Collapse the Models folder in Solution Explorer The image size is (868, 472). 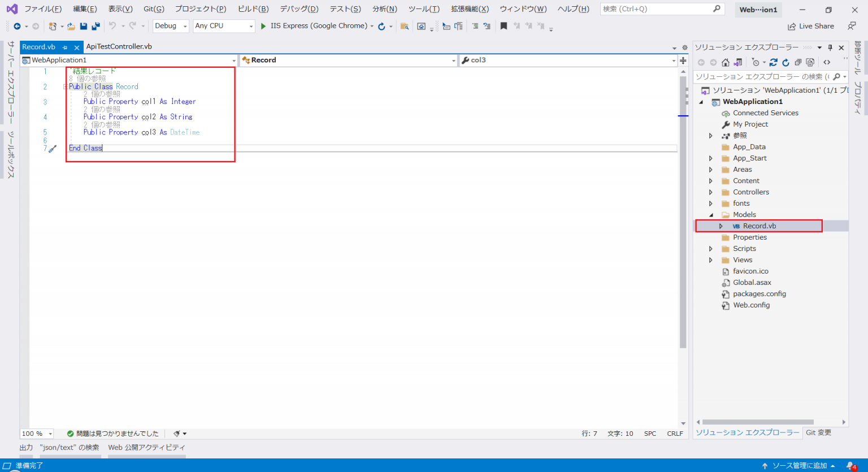[711, 214]
